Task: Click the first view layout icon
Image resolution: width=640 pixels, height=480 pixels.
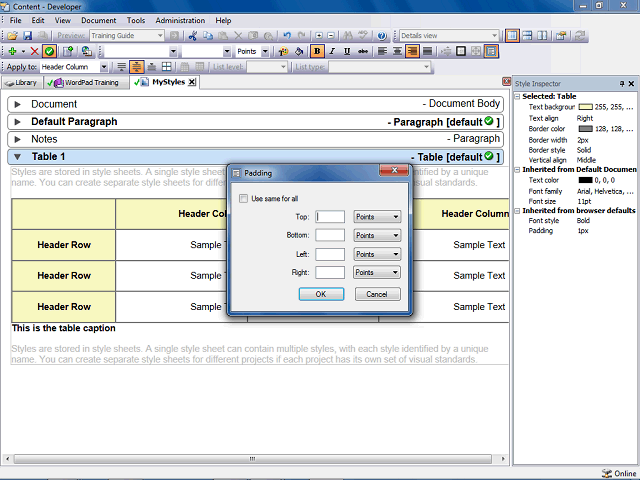Action: [x=512, y=36]
